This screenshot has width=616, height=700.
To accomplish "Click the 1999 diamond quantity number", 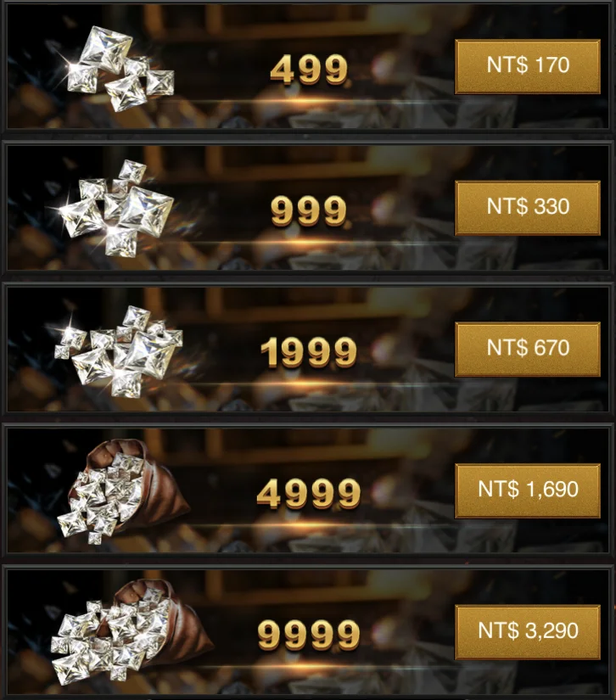I will click(309, 352).
